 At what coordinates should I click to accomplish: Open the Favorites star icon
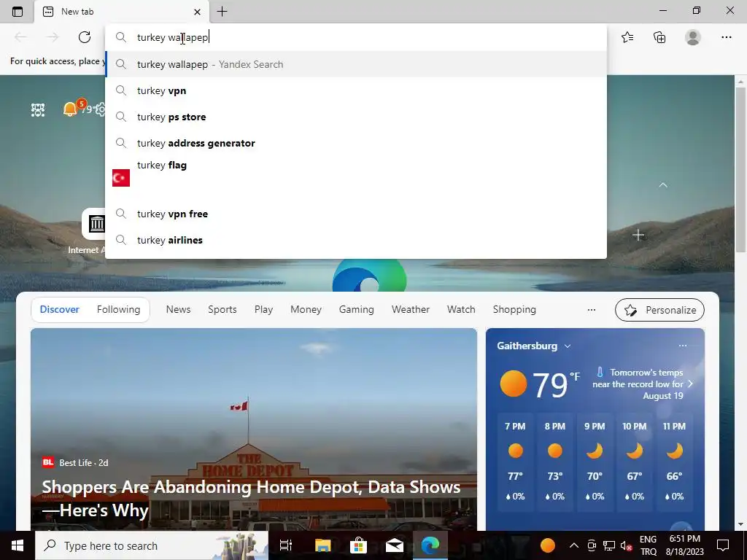click(627, 37)
